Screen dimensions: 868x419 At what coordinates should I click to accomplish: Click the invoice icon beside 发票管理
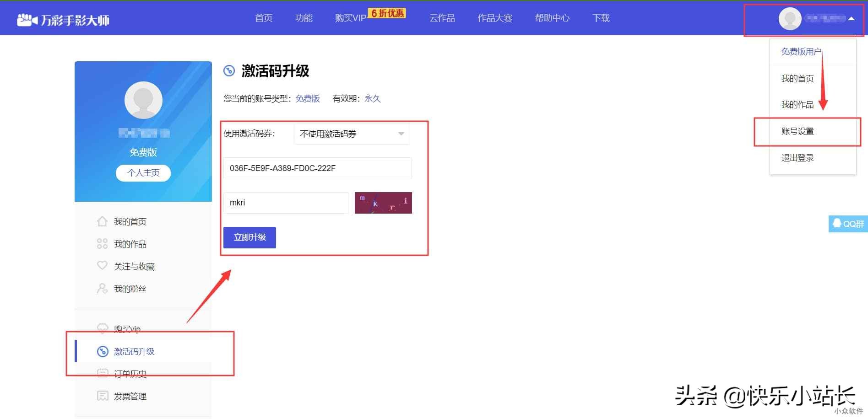point(103,396)
